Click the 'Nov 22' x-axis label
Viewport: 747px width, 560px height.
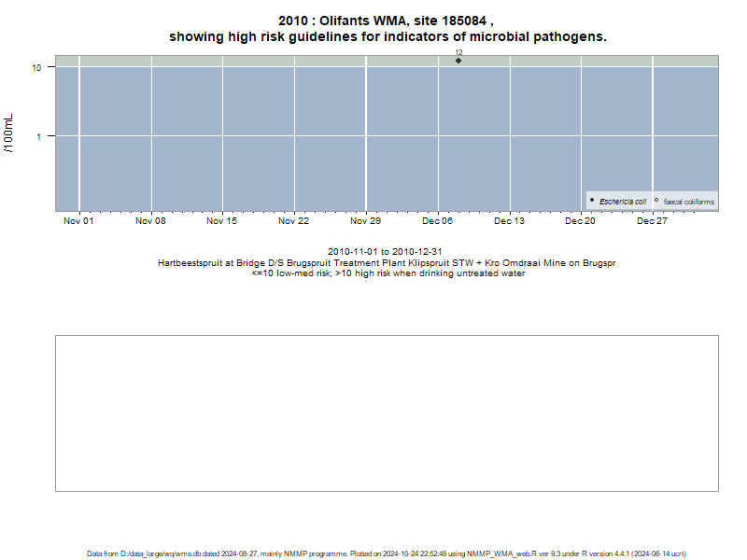point(293,221)
